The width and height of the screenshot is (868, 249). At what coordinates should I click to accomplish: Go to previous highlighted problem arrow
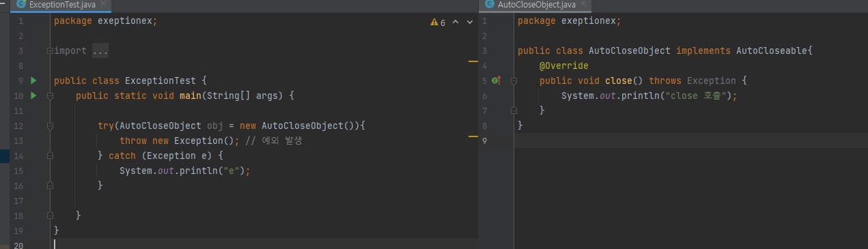(x=456, y=23)
